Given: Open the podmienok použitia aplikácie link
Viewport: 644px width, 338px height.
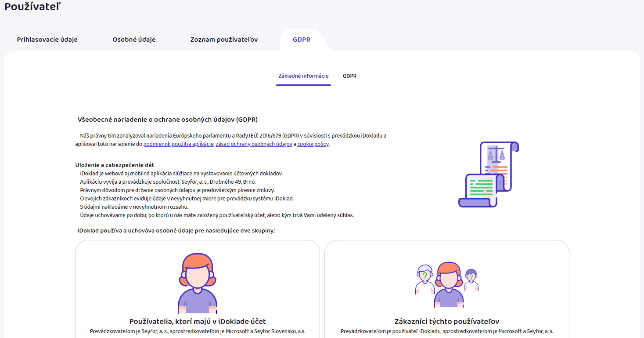Looking at the screenshot, I should tap(179, 144).
